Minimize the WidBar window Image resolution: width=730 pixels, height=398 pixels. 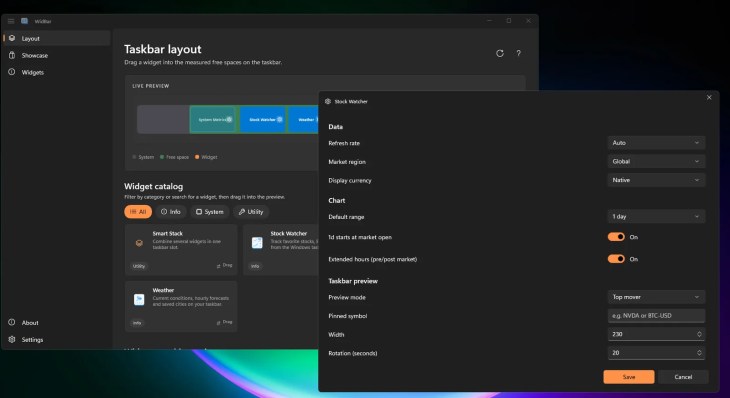489,21
